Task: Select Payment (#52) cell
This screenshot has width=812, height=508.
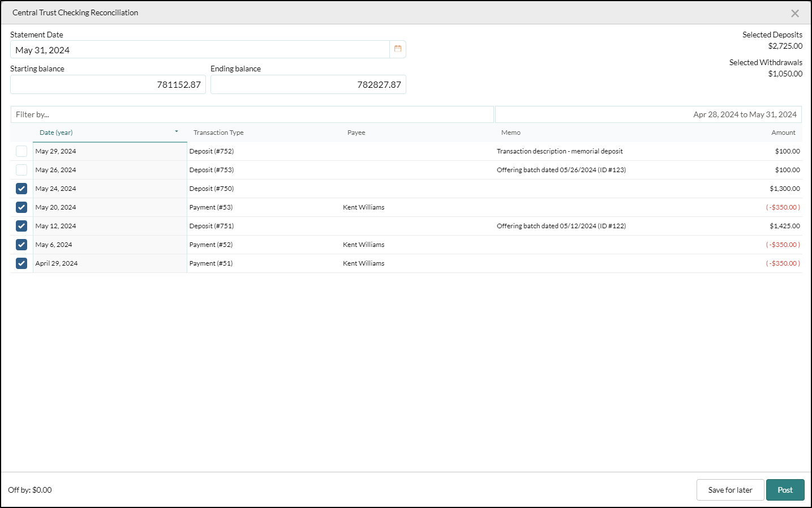Action: (x=211, y=245)
